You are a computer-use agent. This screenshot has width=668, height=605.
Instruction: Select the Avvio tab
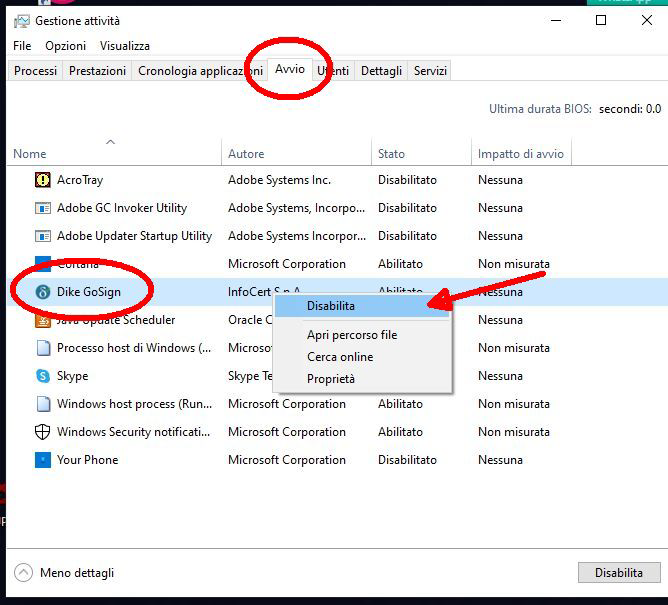click(x=290, y=69)
